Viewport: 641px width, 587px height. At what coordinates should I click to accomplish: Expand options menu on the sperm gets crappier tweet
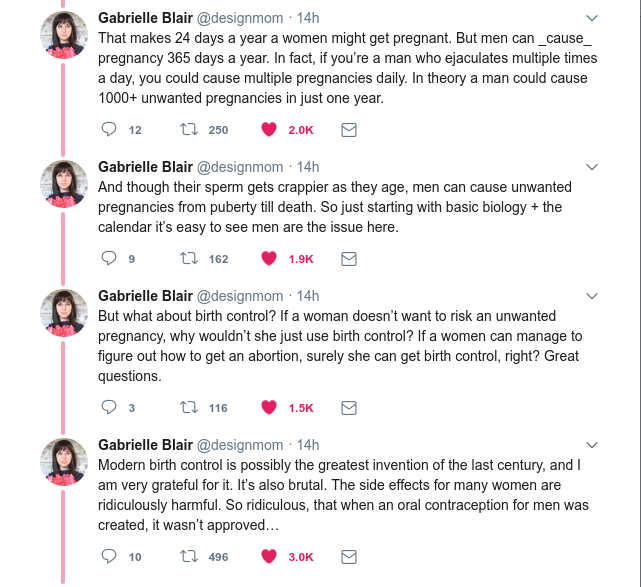tap(591, 166)
